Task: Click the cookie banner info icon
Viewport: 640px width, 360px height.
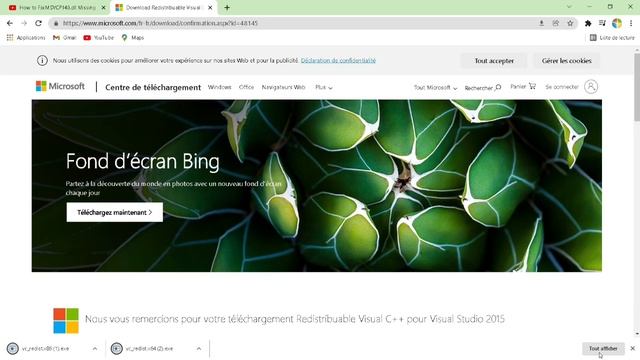Action: [42, 60]
